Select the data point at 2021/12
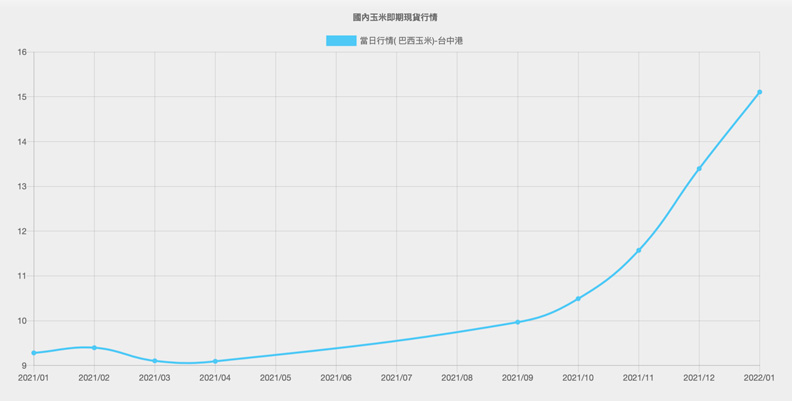Image resolution: width=792 pixels, height=401 pixels. (699, 169)
